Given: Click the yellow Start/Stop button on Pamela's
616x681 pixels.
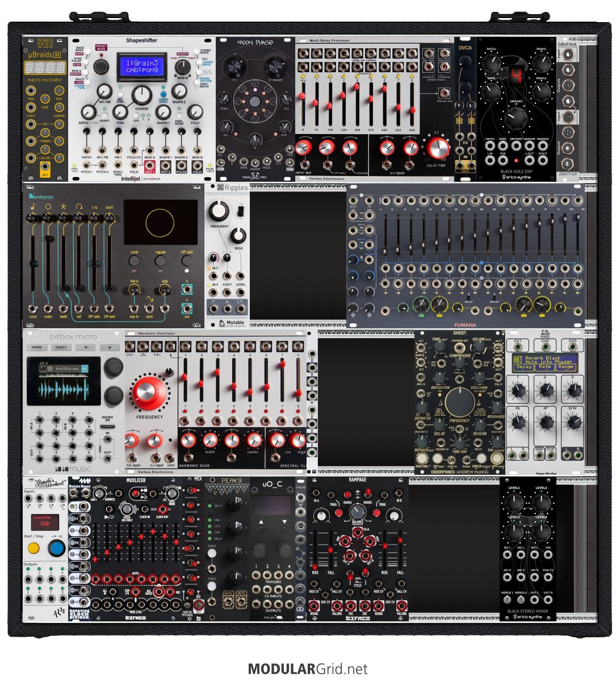Looking at the screenshot, I should click(33, 548).
